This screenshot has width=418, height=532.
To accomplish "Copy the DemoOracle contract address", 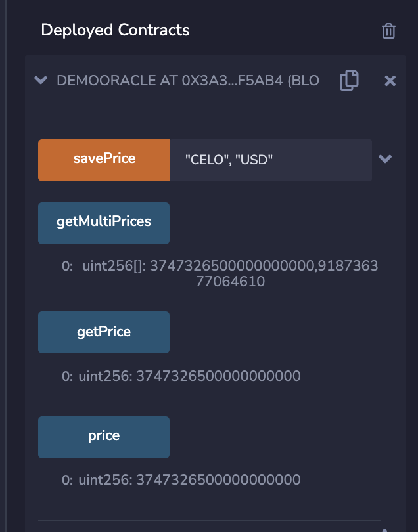I will coord(349,80).
